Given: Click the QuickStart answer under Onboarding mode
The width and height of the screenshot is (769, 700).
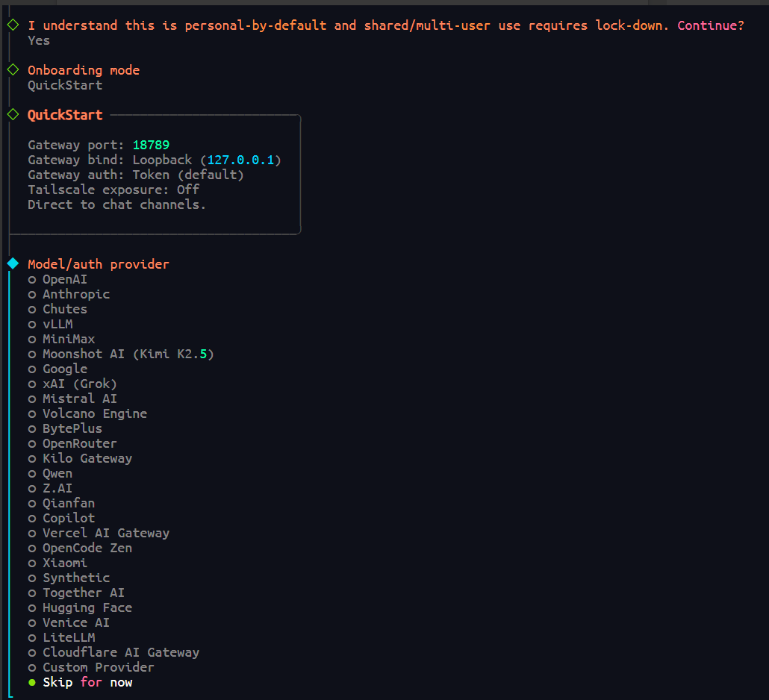Looking at the screenshot, I should [x=65, y=85].
